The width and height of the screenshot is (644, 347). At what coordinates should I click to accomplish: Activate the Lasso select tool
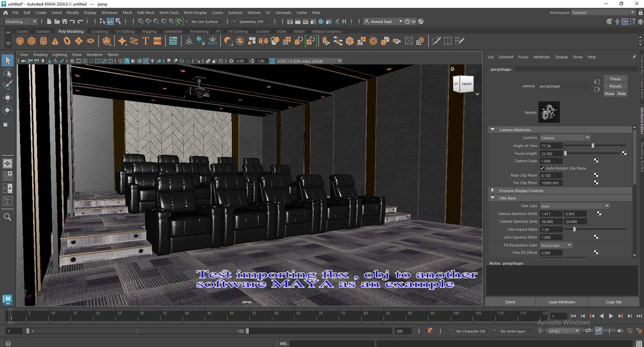[7, 73]
